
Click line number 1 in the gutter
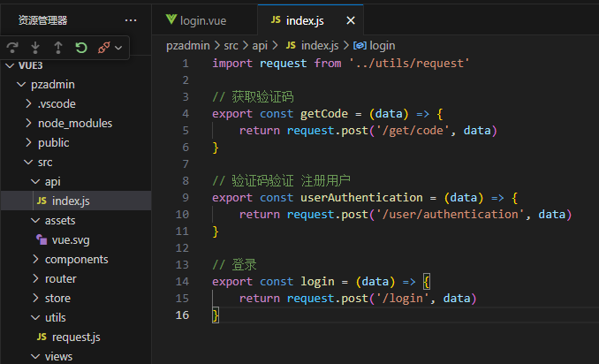coord(186,64)
